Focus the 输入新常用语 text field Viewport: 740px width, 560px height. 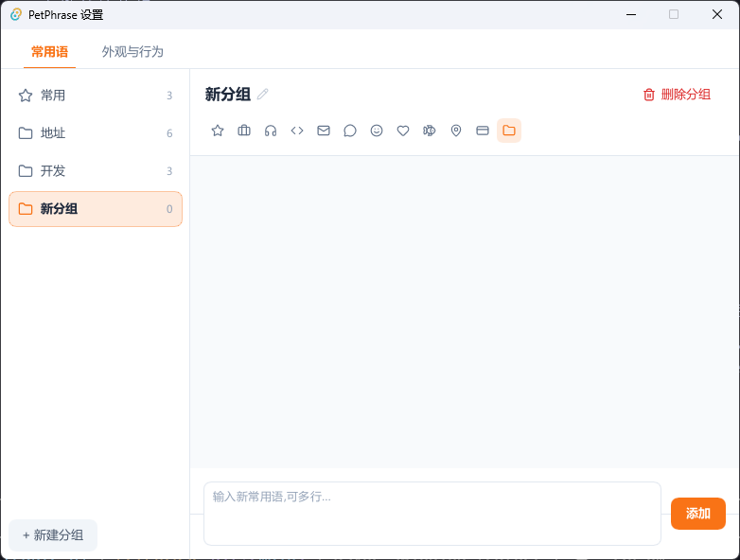(432, 514)
